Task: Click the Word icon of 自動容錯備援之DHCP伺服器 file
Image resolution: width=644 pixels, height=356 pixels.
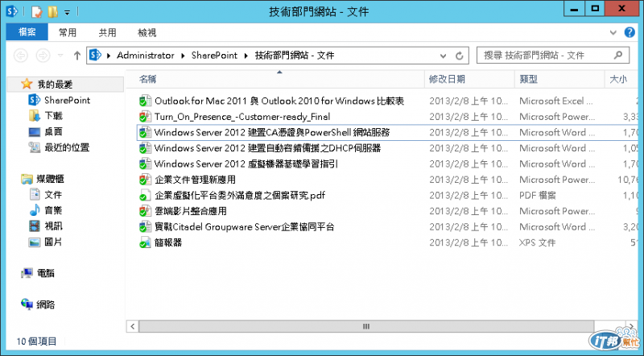Action: 145,148
